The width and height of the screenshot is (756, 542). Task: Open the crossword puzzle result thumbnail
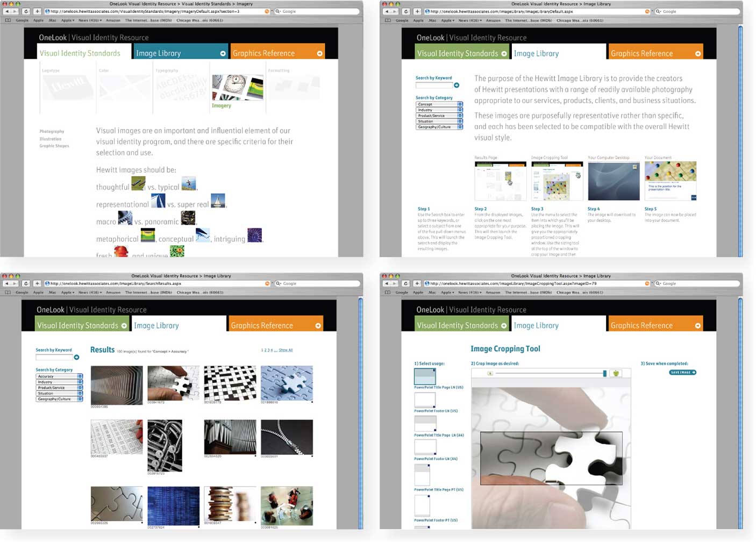[230, 383]
